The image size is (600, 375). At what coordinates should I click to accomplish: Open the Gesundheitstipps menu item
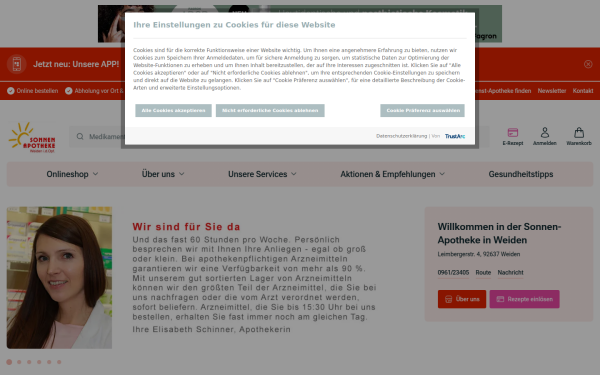click(x=521, y=174)
